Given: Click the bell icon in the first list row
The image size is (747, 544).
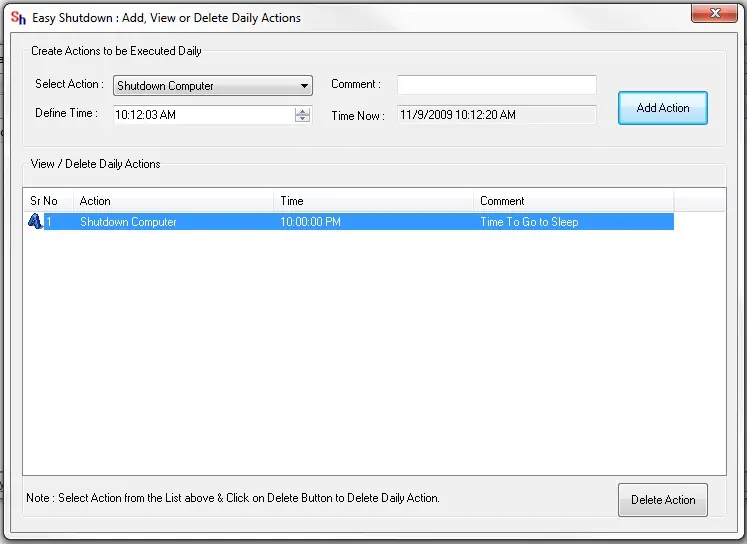Looking at the screenshot, I should (x=35, y=222).
